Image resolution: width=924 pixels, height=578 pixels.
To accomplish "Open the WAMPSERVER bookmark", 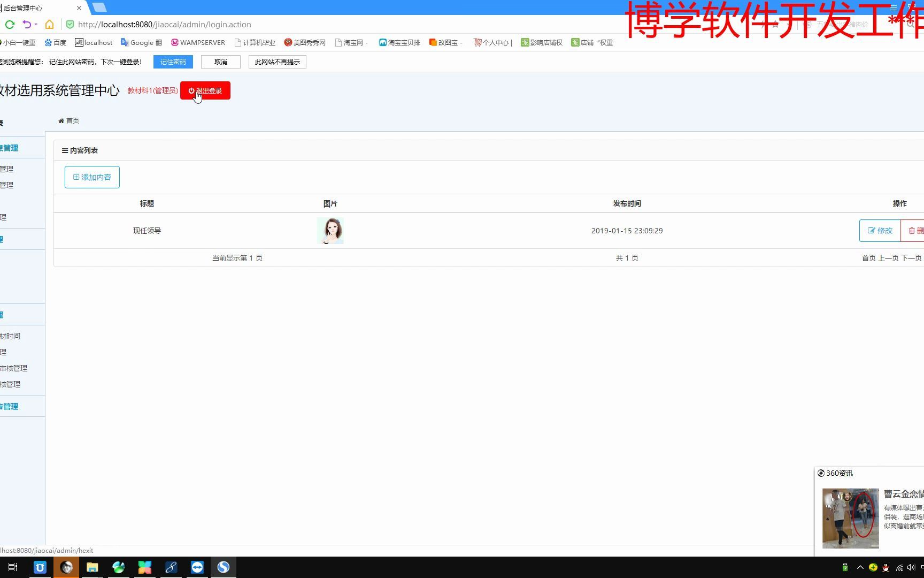I will coord(198,42).
